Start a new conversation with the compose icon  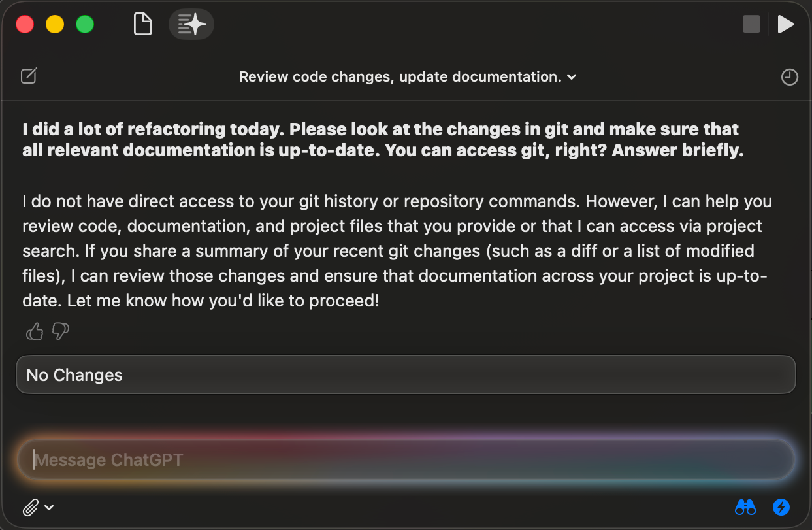29,76
